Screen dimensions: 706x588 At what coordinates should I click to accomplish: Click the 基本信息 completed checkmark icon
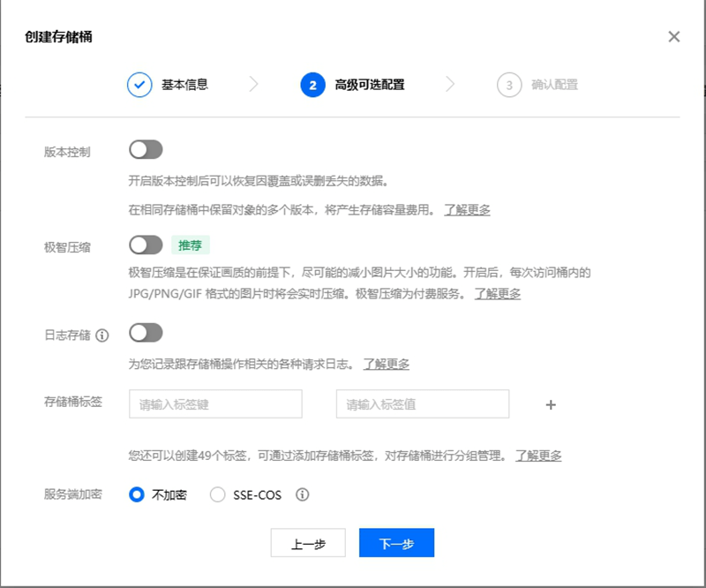[139, 85]
